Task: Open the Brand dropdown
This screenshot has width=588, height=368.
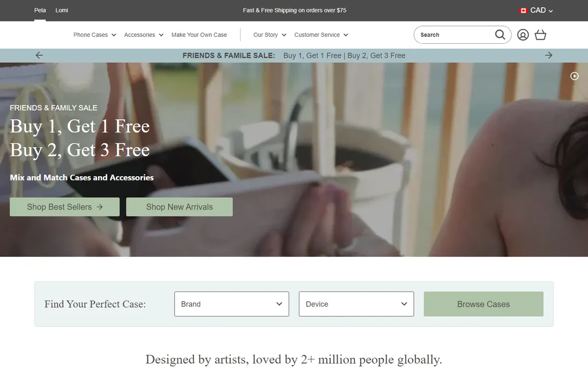Action: pyautogui.click(x=232, y=304)
